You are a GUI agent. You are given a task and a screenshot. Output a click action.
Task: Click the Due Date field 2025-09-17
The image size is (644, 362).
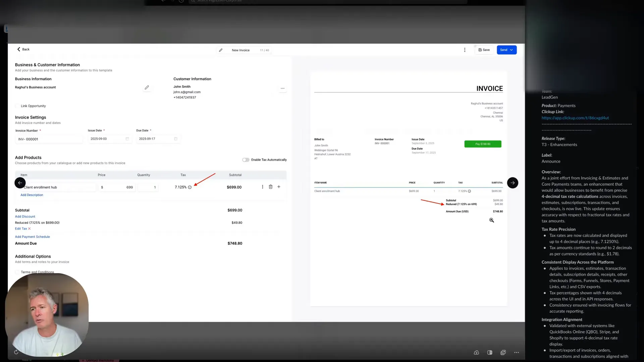pos(158,139)
